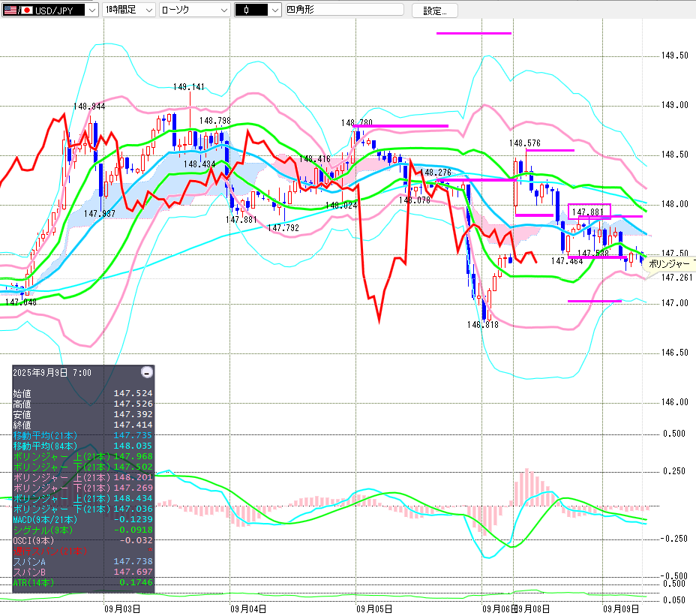Click the 148.798 price label
This screenshot has height=616, width=696.
(214, 121)
